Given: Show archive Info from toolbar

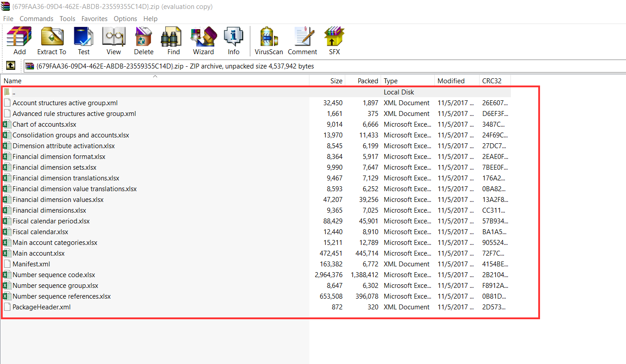Looking at the screenshot, I should [233, 40].
